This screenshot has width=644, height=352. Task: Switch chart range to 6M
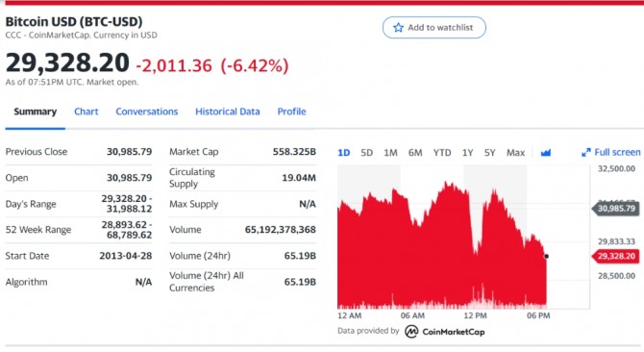point(415,153)
